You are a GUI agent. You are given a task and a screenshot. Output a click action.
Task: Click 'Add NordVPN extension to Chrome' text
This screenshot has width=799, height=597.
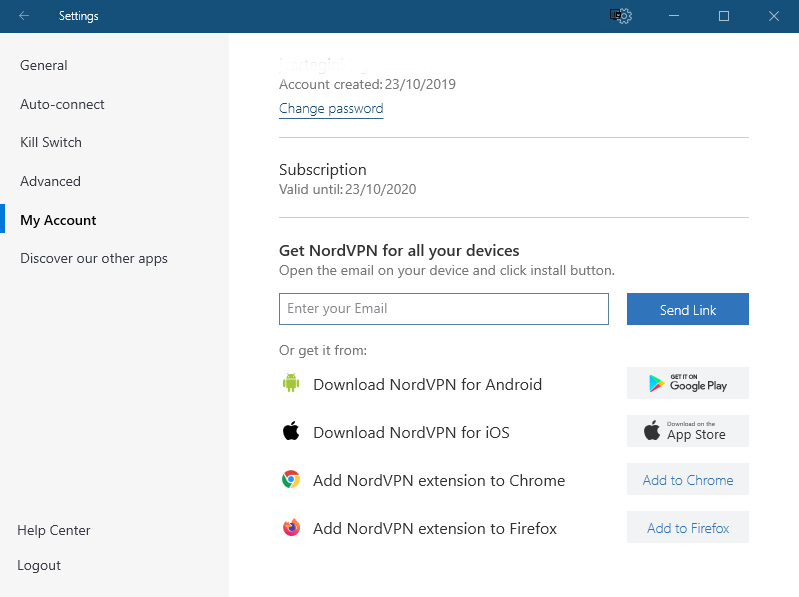[x=439, y=480]
